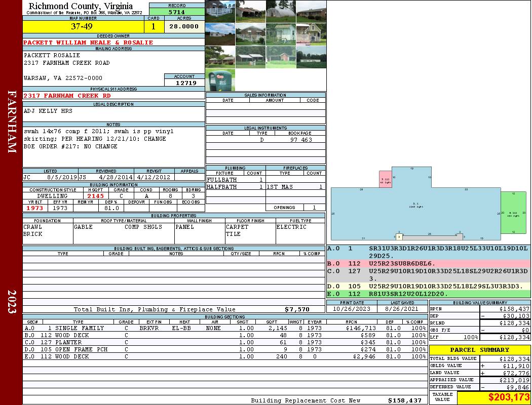Open the white shed photo thumbnail
The image size is (532, 405).
coord(281,34)
